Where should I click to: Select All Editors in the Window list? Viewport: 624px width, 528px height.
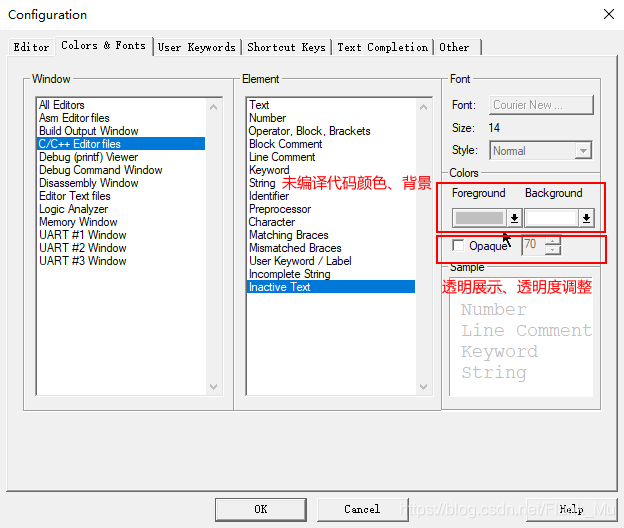[x=121, y=105]
